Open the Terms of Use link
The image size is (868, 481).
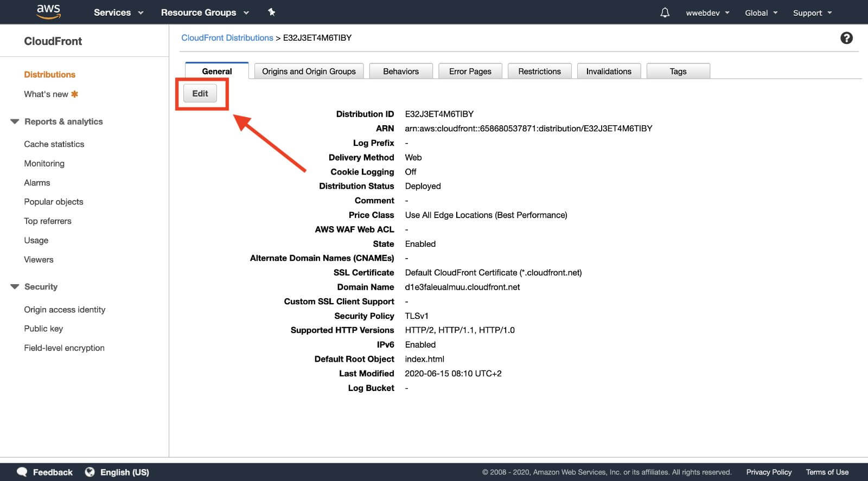[x=827, y=472]
